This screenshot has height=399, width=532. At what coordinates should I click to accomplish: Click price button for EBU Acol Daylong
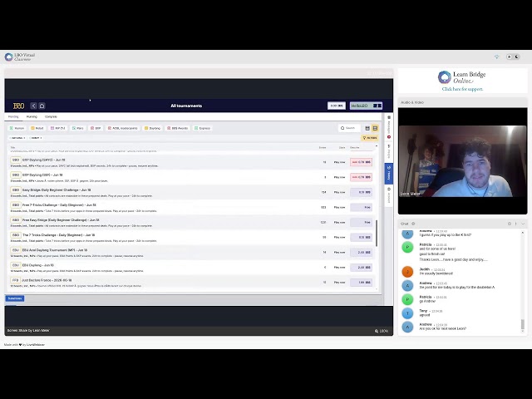[361, 253]
